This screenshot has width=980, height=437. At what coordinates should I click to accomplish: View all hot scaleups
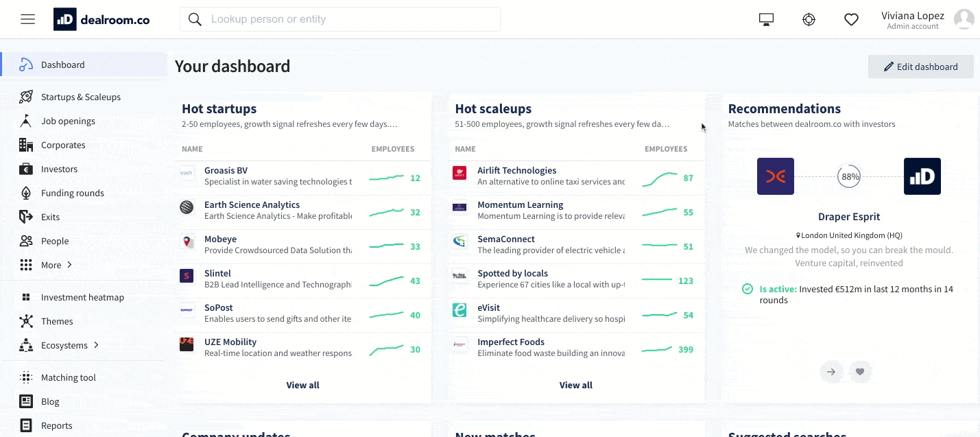click(x=576, y=385)
